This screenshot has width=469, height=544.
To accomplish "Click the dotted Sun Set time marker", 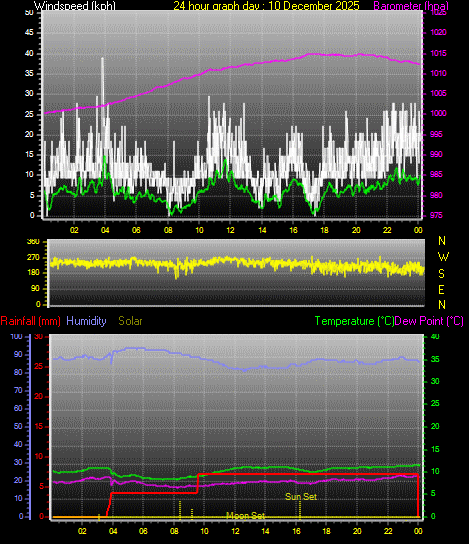I will tap(300, 509).
